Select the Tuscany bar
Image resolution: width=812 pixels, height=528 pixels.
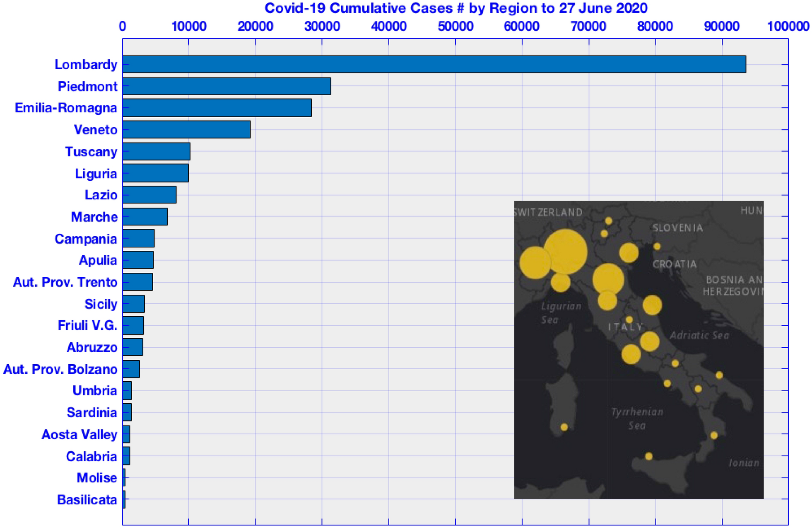click(157, 151)
